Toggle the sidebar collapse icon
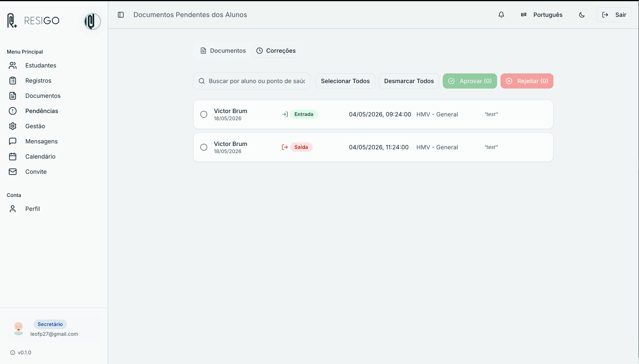This screenshot has height=364, width=639. pyautogui.click(x=121, y=15)
